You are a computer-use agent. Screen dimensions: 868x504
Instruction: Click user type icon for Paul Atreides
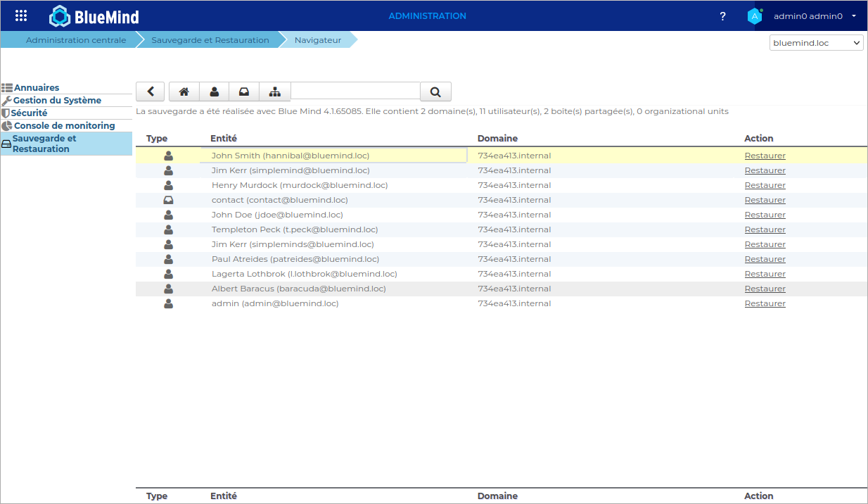pos(168,259)
